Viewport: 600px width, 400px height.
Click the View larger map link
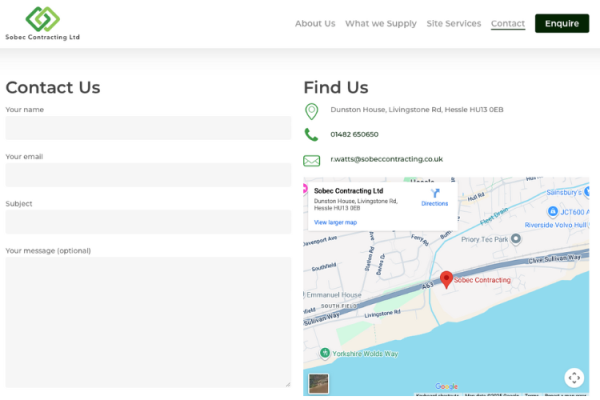coord(335,222)
